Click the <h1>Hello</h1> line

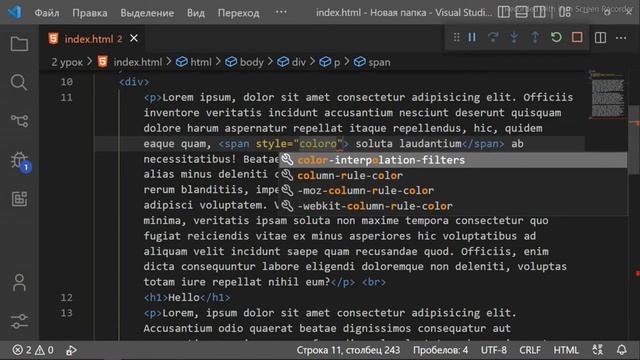click(x=187, y=298)
